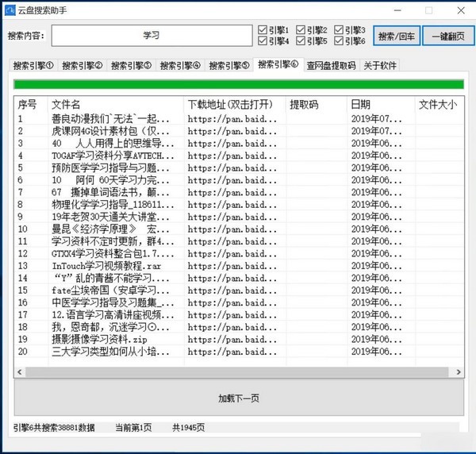The image size is (476, 454).
Task: Switch to the 搜索引擎① tab
Action: coord(33,65)
